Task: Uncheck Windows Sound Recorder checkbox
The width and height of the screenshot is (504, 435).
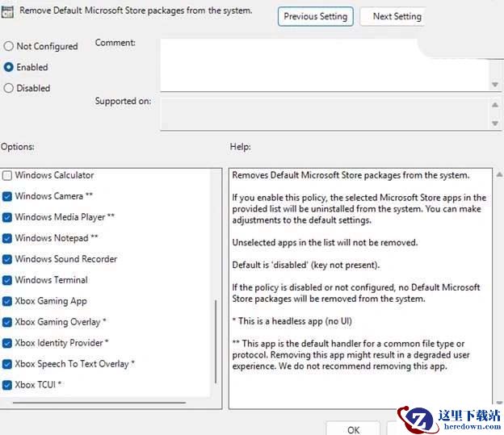Action: [x=7, y=259]
